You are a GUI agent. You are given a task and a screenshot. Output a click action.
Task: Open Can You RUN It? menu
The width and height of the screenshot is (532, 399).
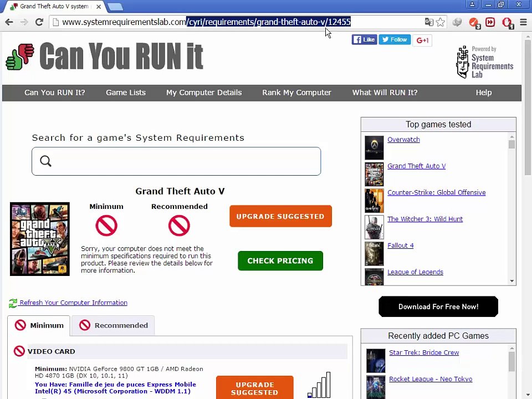click(55, 93)
